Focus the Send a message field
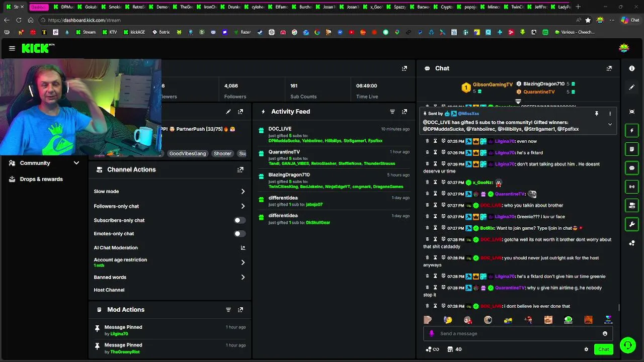Viewport: 644px width, 362px height. click(518, 333)
